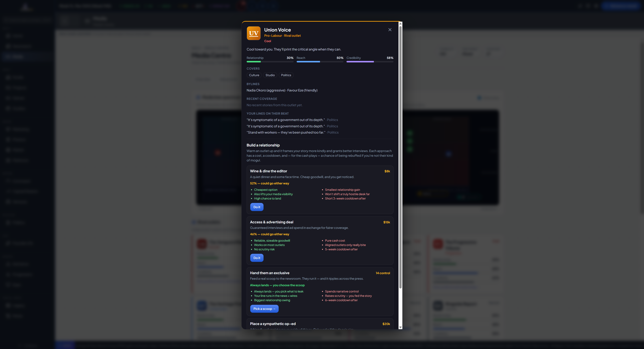Click the Wine & dine the editor heading
This screenshot has height=349, width=644.
tap(268, 171)
